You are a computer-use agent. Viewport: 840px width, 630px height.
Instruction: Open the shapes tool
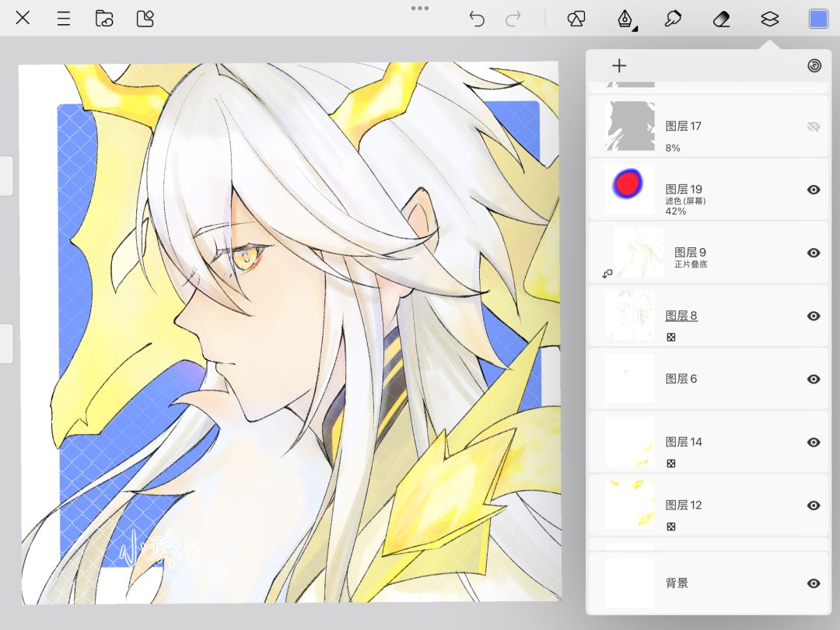tap(576, 19)
